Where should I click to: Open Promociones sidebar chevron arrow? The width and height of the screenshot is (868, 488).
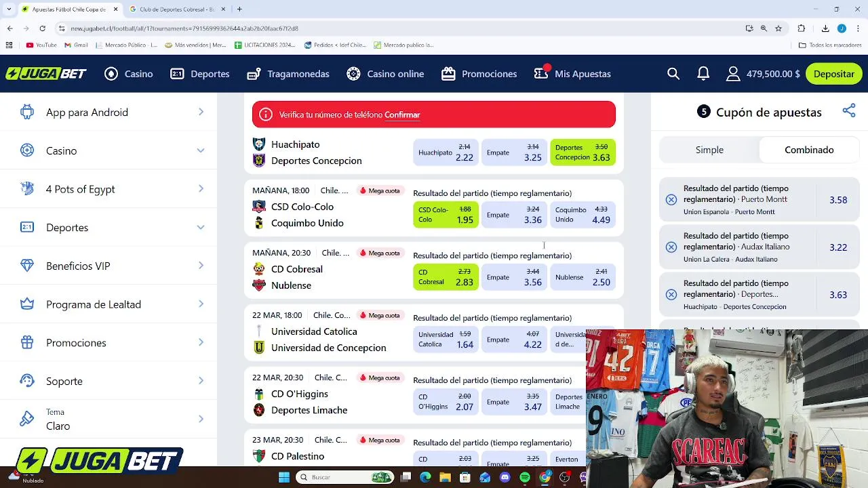[201, 342]
